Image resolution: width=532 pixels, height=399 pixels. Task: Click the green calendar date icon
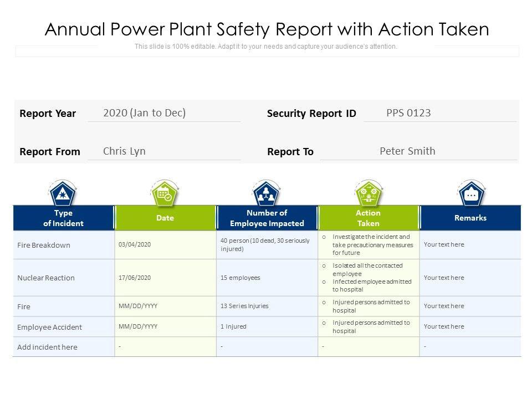tap(165, 194)
